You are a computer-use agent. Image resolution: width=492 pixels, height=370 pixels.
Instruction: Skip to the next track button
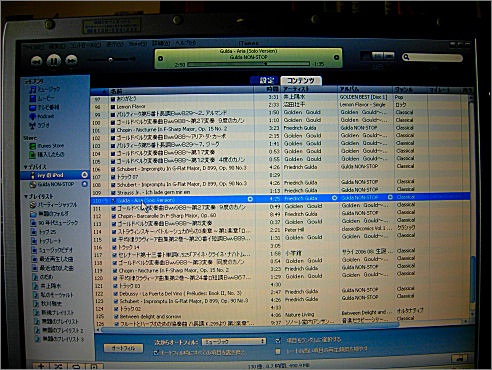tap(71, 61)
